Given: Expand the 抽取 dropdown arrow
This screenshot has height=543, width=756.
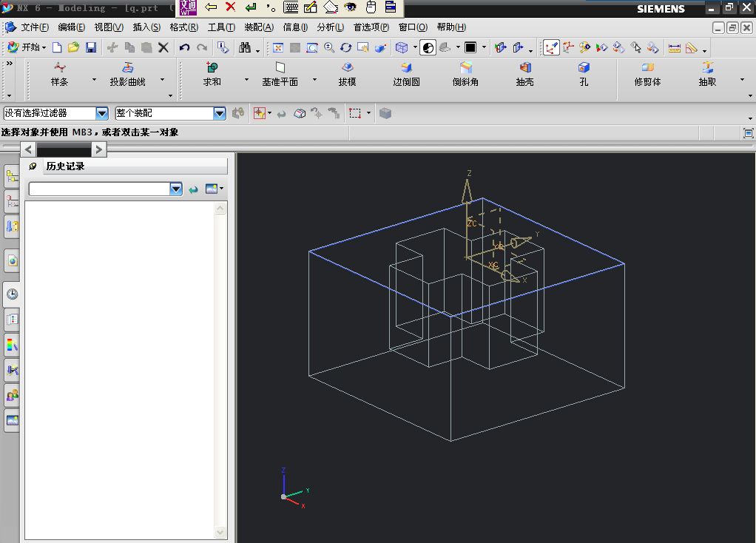Looking at the screenshot, I should tap(741, 80).
